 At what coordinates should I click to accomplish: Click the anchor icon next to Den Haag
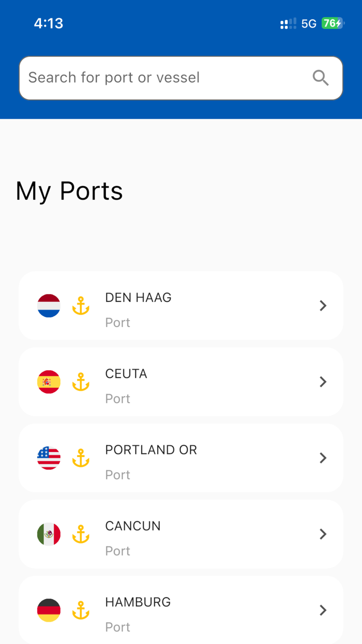81,306
